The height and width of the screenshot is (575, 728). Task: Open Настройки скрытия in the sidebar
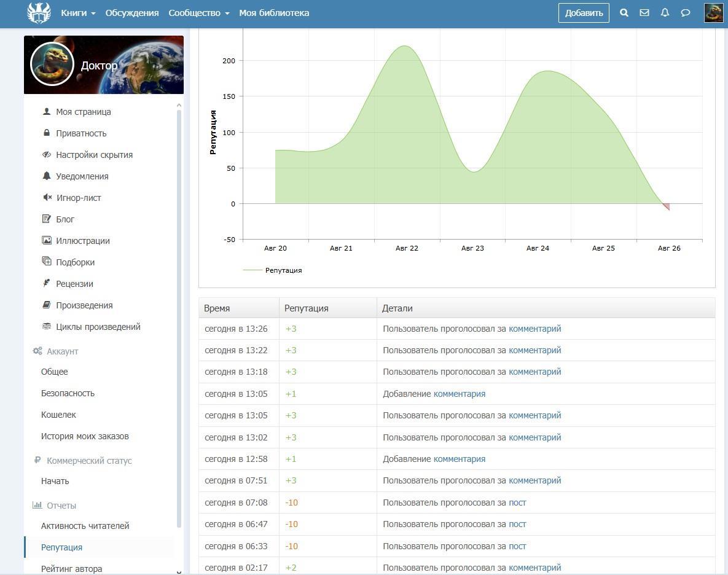point(94,155)
